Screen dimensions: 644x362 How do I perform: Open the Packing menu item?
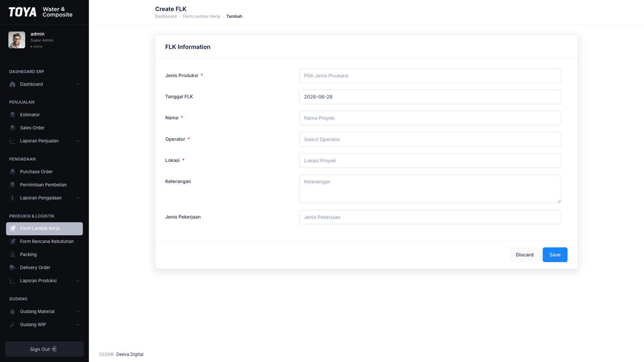point(44,254)
